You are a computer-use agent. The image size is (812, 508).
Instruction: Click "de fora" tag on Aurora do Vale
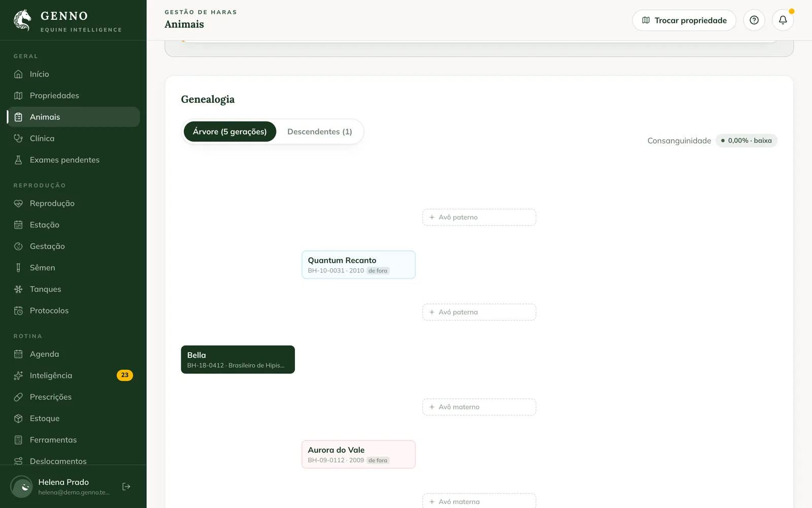pyautogui.click(x=378, y=461)
